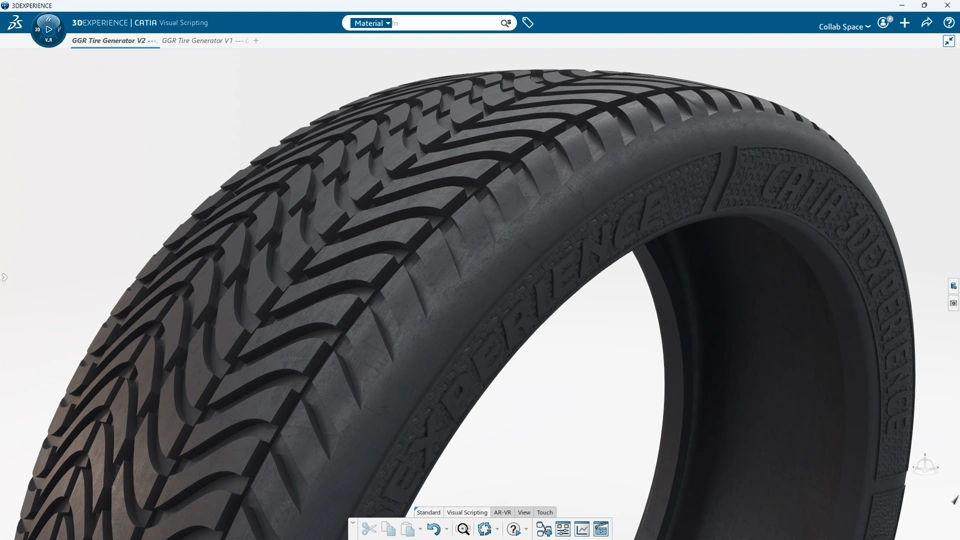Click the Paste icon

coord(407,529)
